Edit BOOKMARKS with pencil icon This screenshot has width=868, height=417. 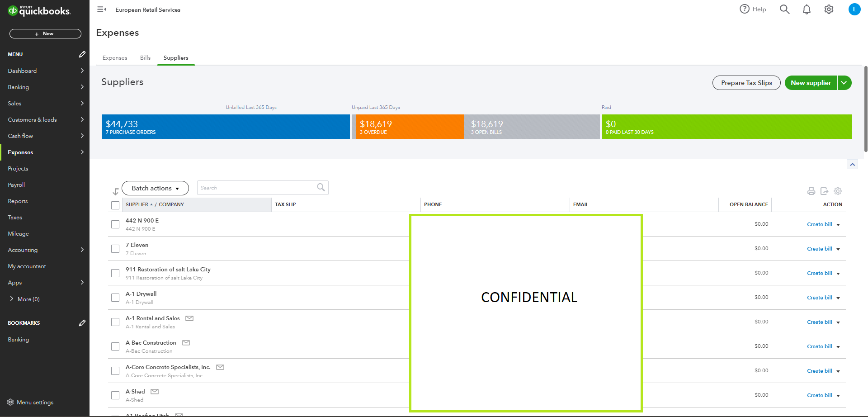coord(82,323)
